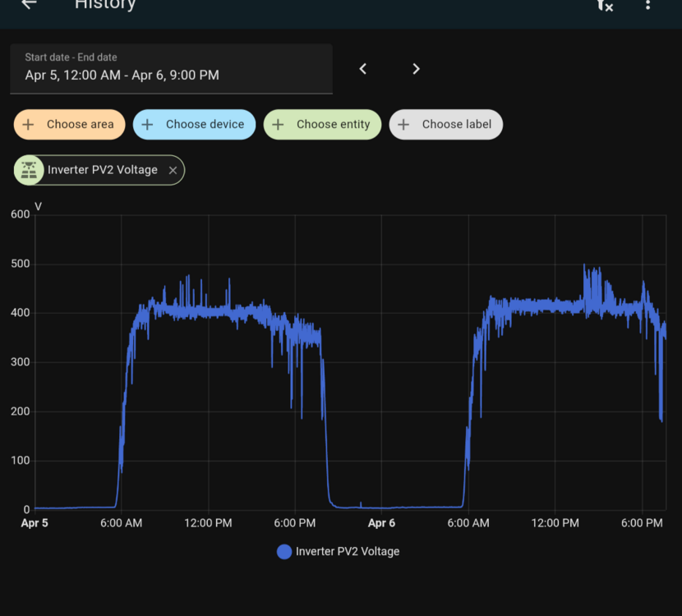Click the solar panel icon on PV2 chip
Screen dimensions: 682x616
pos(30,170)
